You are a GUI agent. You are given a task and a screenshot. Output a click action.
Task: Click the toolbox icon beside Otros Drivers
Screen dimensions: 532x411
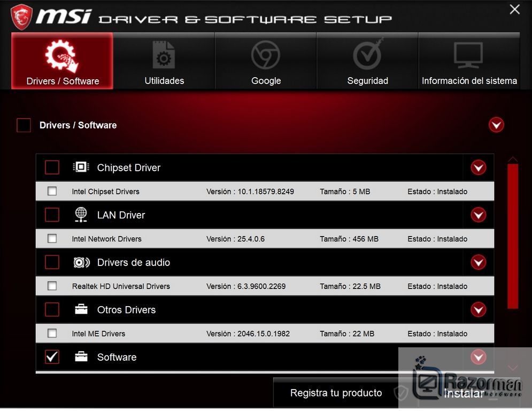click(x=81, y=309)
